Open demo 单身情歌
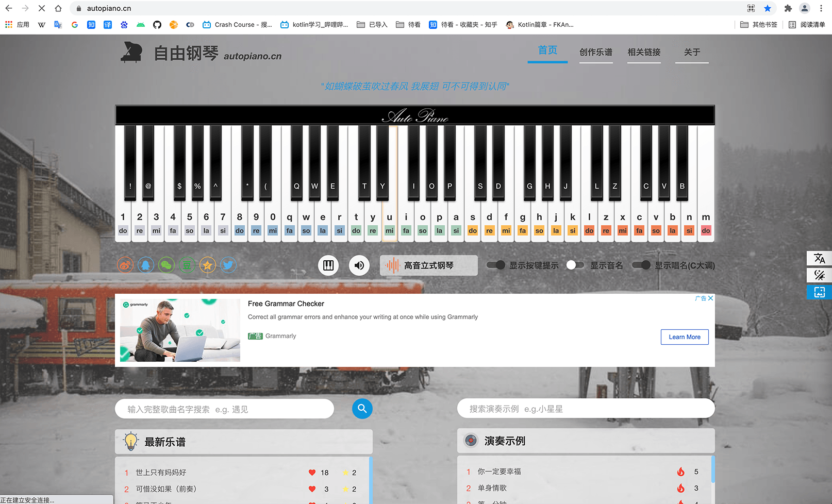Viewport: 832px width, 504px height. click(x=492, y=488)
